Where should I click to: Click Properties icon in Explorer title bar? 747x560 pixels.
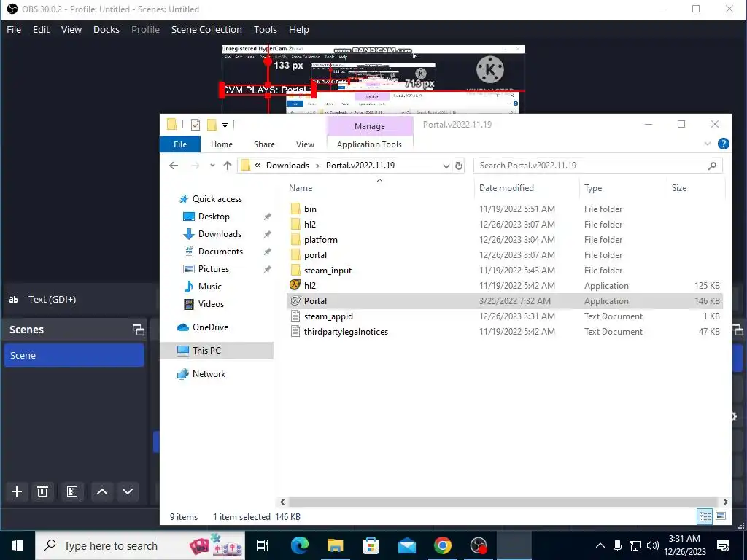pos(196,125)
